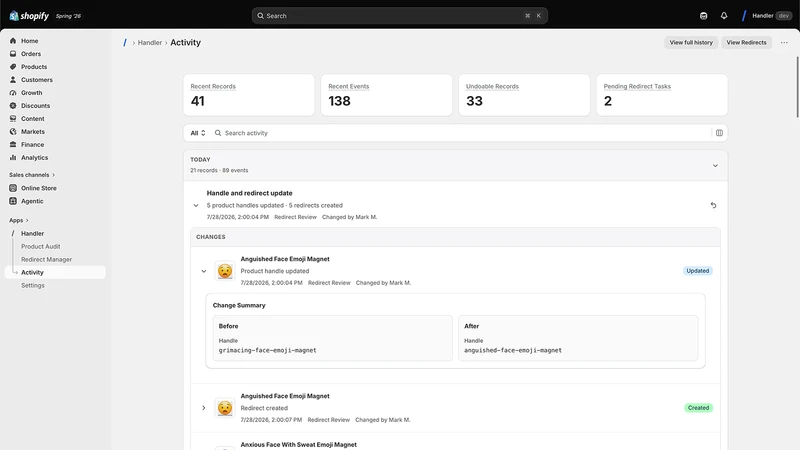Open Agentic channel
Viewport: 800px width, 450px height.
click(55, 201)
